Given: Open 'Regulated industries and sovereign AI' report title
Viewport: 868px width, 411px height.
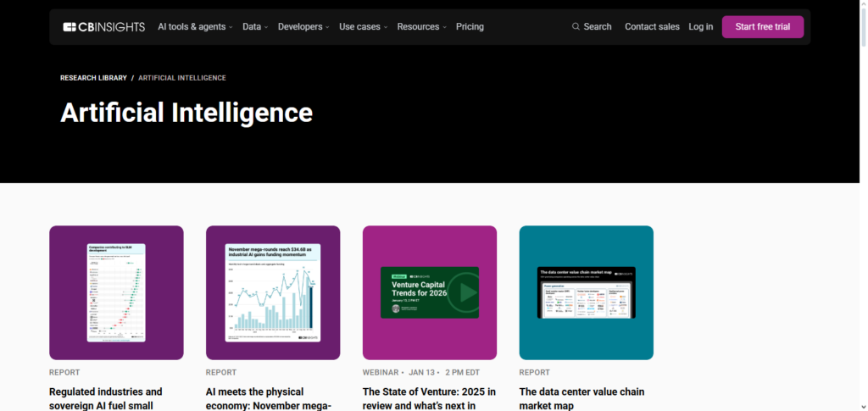Looking at the screenshot, I should [106, 398].
